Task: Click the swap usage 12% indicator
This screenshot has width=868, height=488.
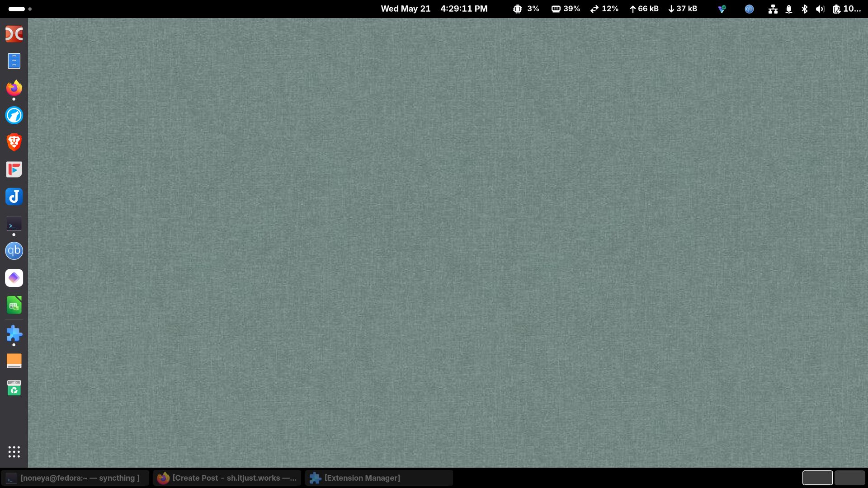Action: [x=604, y=9]
